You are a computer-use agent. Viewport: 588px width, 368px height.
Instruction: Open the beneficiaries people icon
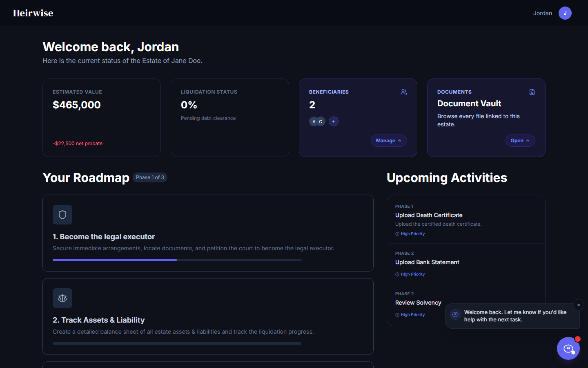coord(404,92)
